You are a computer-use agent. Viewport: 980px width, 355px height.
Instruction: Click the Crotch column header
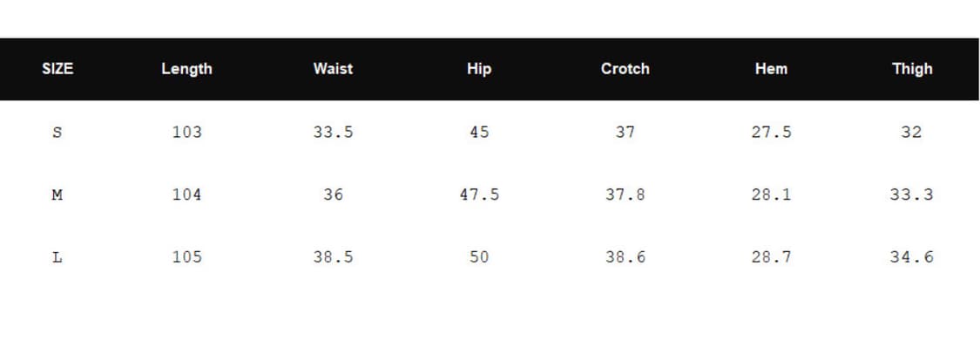[625, 69]
